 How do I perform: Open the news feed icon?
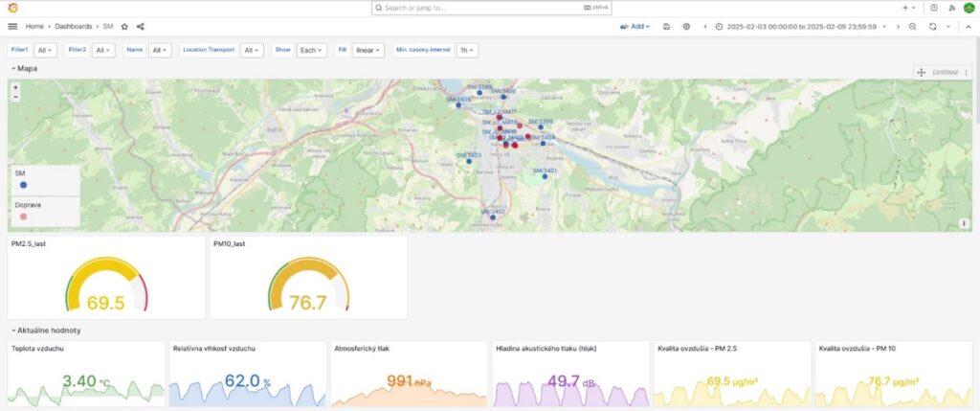(x=952, y=8)
